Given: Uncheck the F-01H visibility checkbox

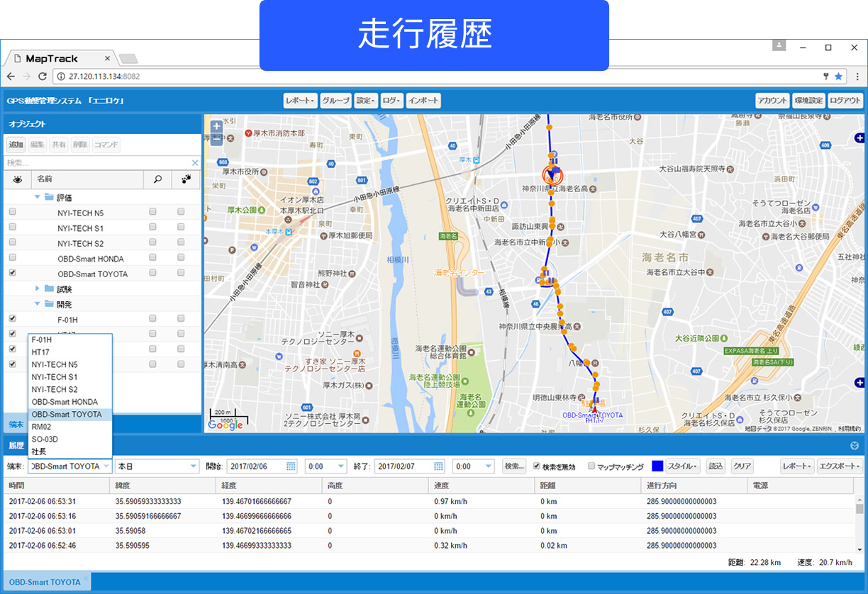Looking at the screenshot, I should pos(12,319).
